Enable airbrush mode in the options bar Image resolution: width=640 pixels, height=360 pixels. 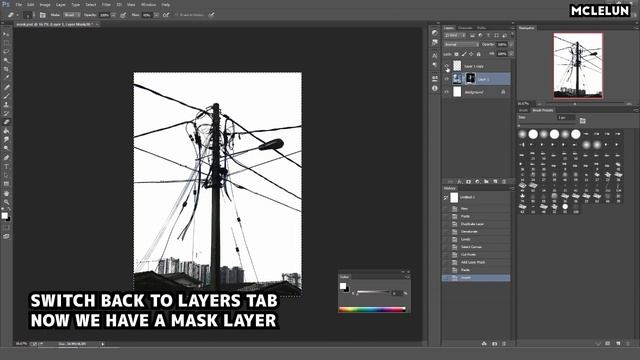point(166,15)
